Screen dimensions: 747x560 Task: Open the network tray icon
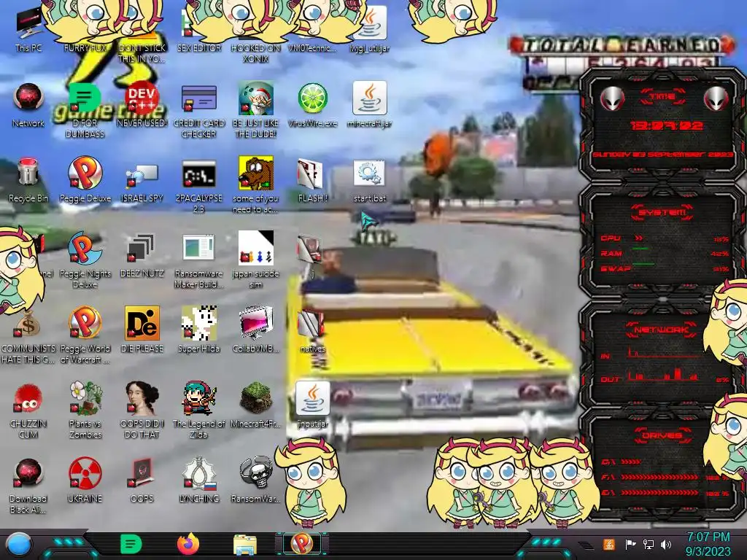pos(649,544)
